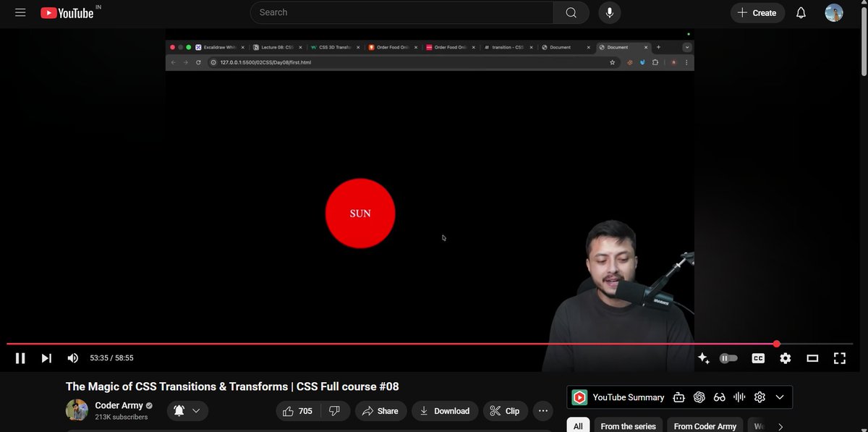
Task: Expand more video actions with the ellipsis
Action: pyautogui.click(x=542, y=410)
